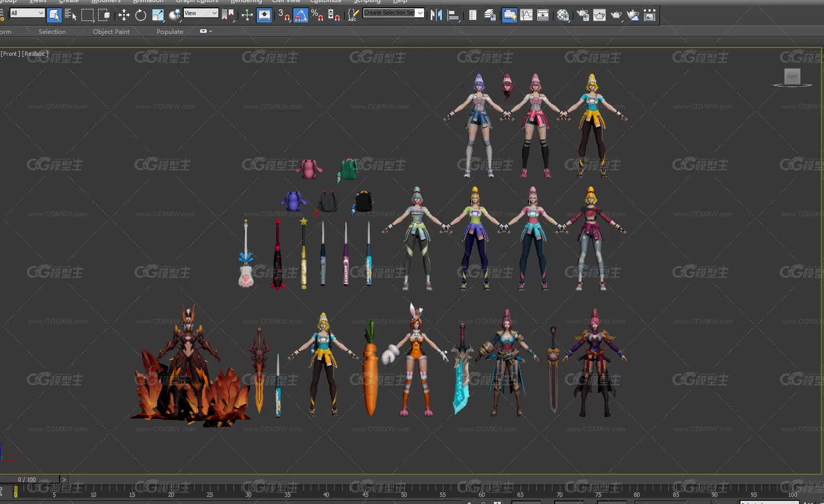Image resolution: width=824 pixels, height=504 pixels.
Task: Activate the Select and Rotate tool
Action: point(140,15)
